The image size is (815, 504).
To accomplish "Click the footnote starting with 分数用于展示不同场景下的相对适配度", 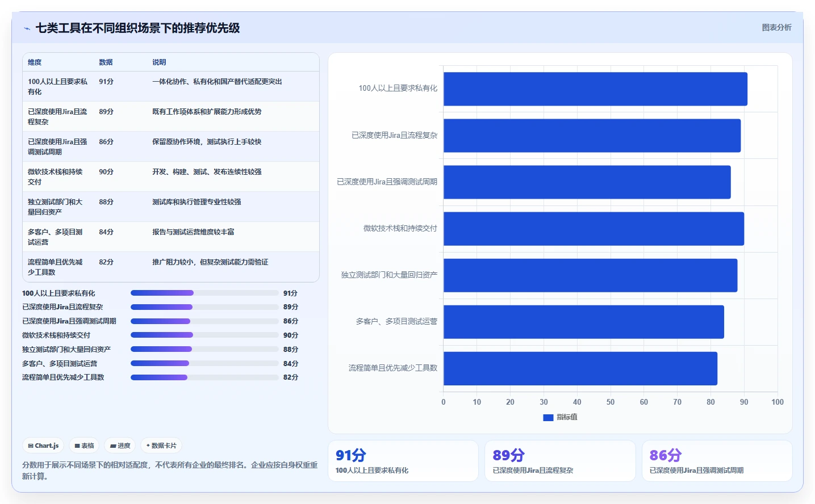I will 170,471.
